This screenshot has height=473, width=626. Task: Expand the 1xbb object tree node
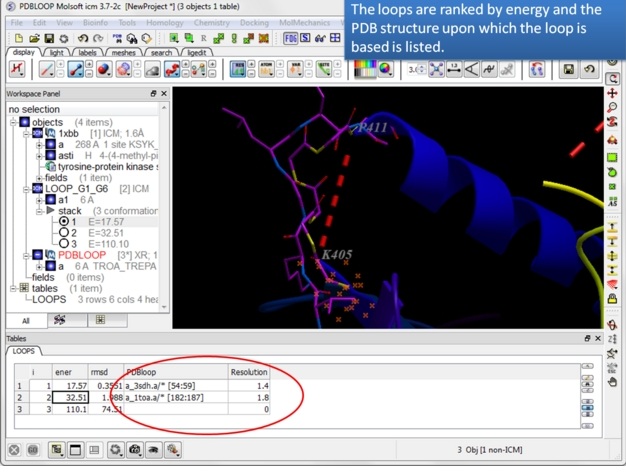(x=25, y=133)
